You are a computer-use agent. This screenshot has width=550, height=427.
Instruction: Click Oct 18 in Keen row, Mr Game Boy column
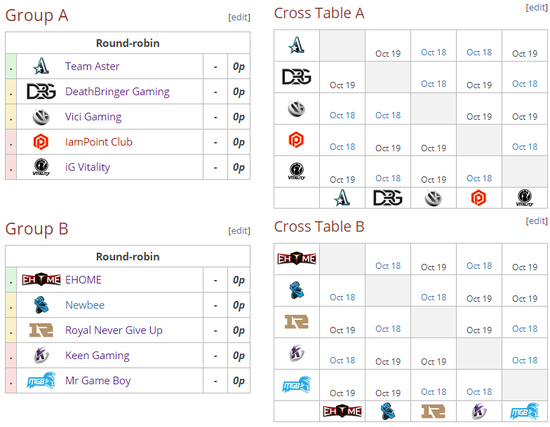[525, 361]
